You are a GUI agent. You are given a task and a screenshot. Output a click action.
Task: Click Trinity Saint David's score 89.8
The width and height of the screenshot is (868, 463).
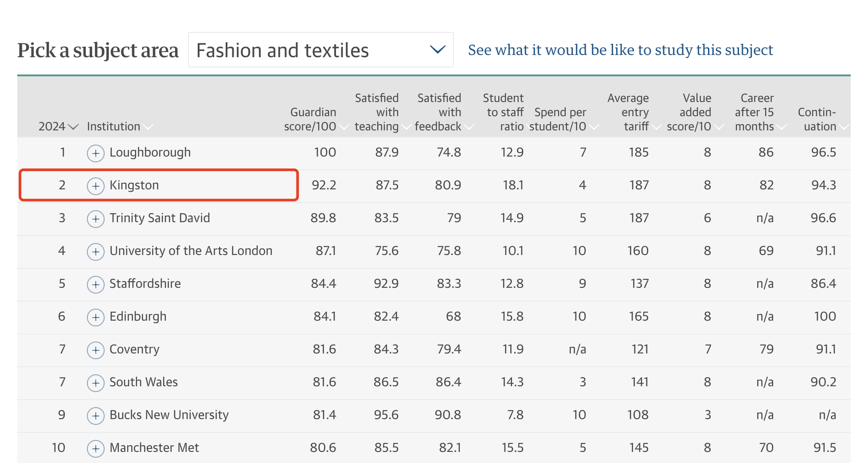(x=323, y=218)
